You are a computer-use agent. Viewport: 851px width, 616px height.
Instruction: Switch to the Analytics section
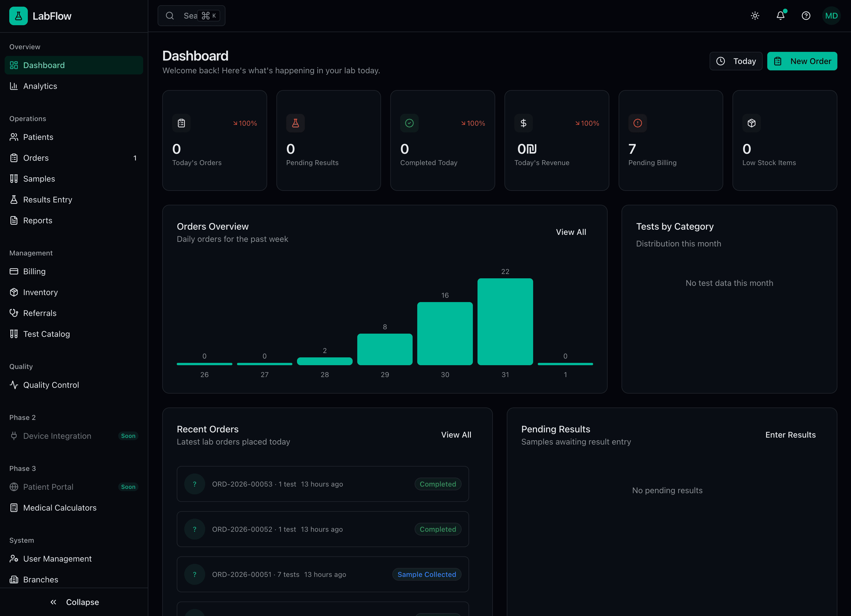[x=40, y=86]
